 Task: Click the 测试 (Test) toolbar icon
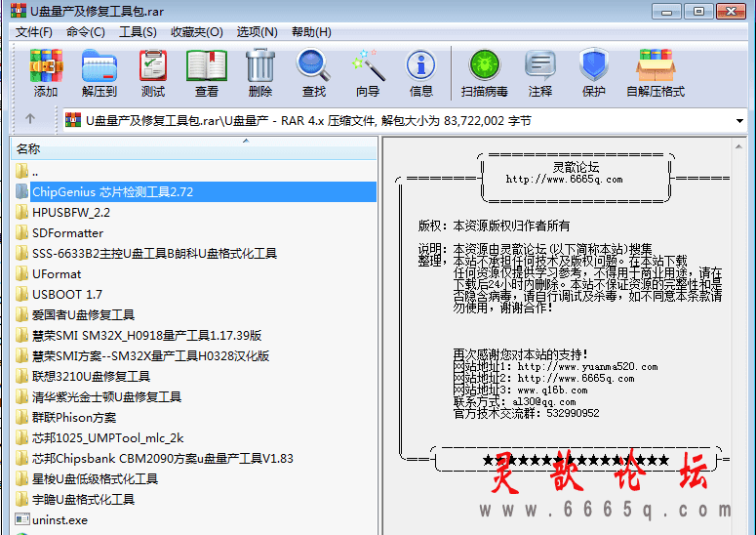(153, 65)
